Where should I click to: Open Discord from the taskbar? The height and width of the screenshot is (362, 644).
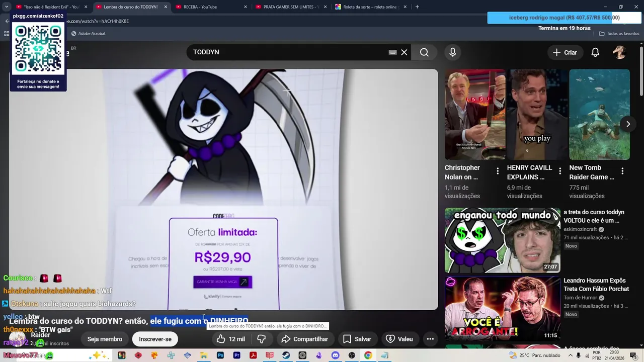click(335, 355)
